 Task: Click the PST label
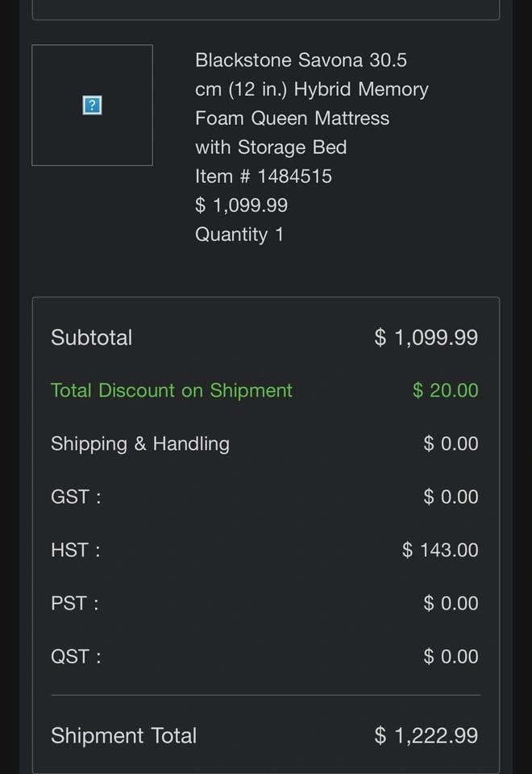(74, 603)
